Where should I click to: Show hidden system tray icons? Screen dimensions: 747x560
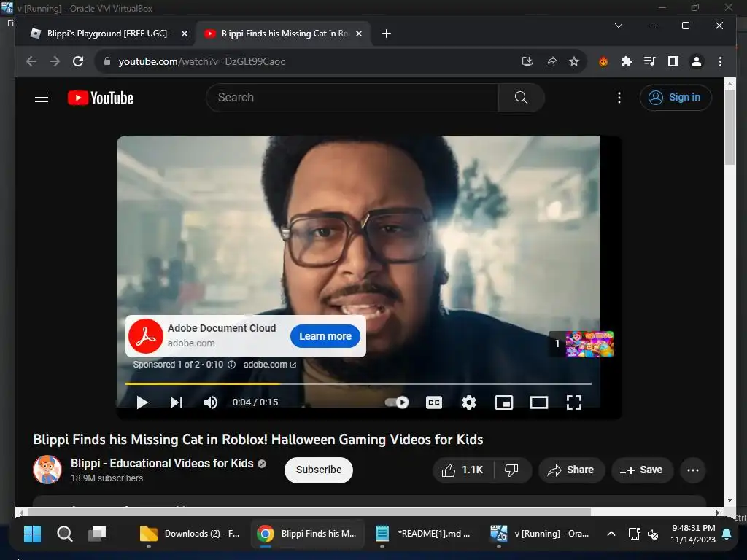tap(611, 534)
